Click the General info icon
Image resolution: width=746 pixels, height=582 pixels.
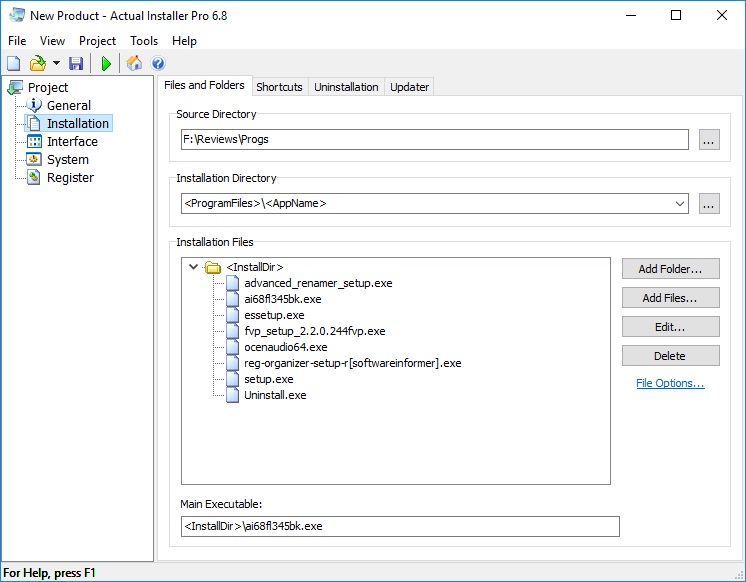(x=34, y=105)
